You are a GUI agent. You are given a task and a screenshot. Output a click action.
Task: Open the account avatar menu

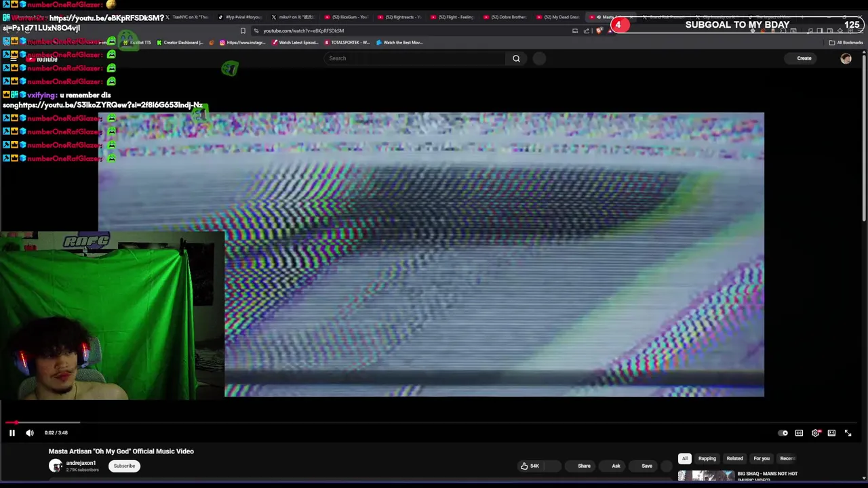tap(846, 58)
